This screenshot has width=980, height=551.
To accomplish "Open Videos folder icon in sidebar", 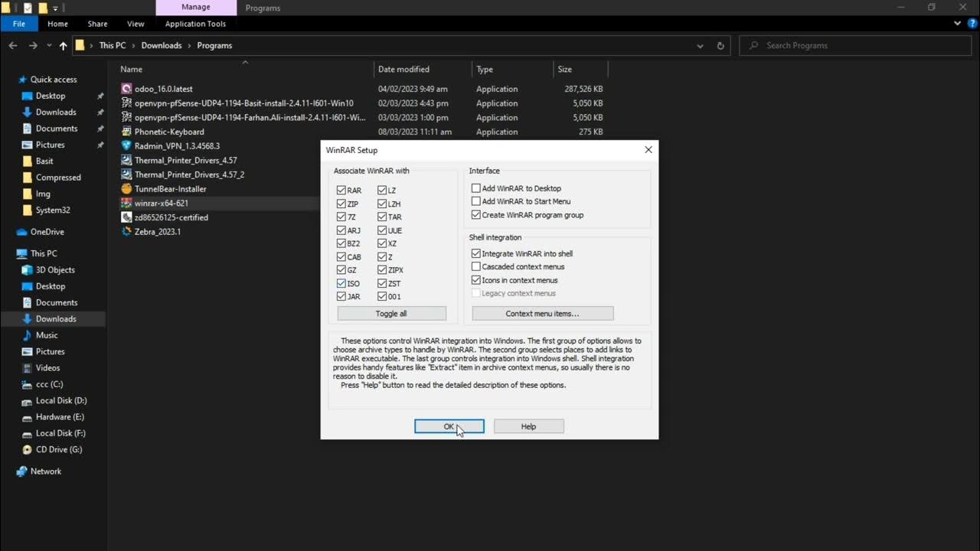I will (x=28, y=368).
